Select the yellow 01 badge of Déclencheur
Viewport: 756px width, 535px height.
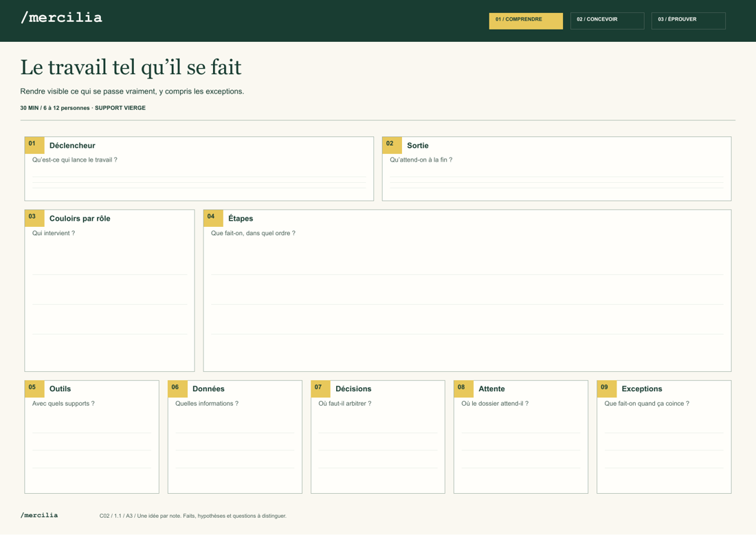tap(34, 144)
